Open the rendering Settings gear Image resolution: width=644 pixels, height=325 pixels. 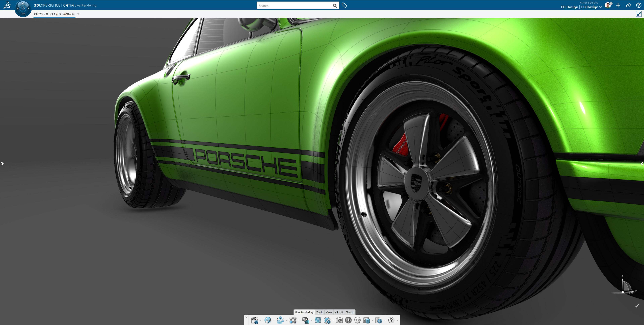pyautogui.click(x=357, y=320)
